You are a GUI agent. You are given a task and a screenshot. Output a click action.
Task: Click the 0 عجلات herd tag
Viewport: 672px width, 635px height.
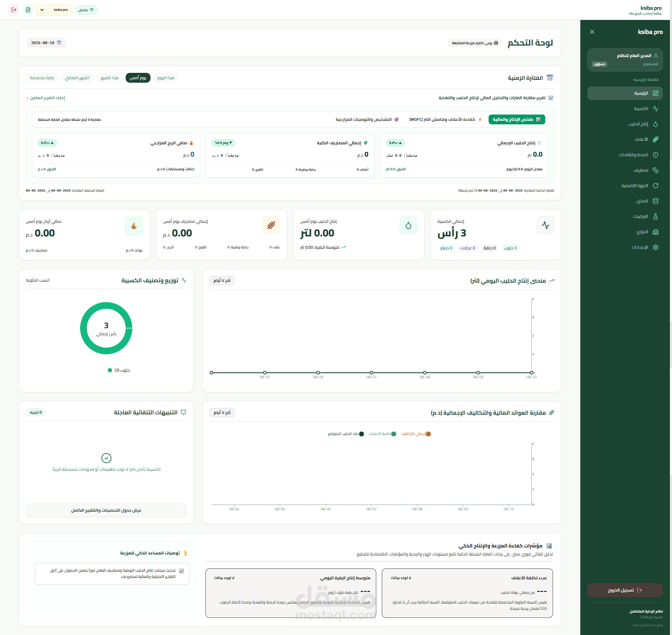point(468,248)
